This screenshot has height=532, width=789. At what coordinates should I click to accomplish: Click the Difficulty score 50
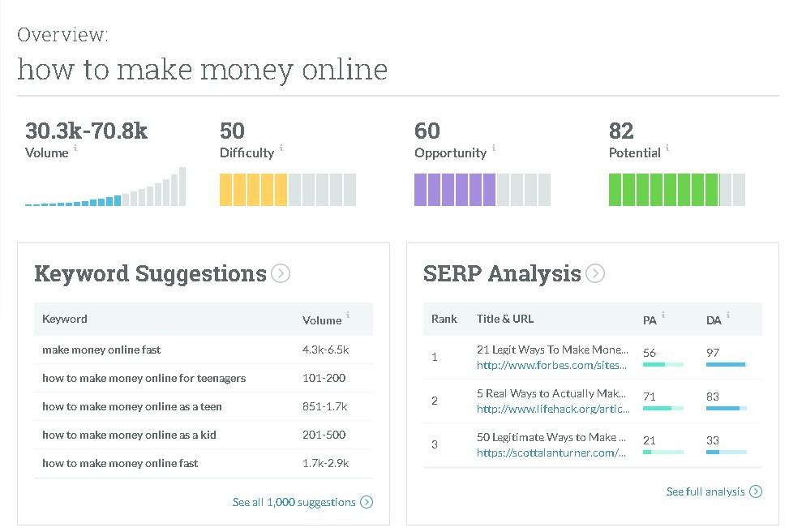pos(232,131)
